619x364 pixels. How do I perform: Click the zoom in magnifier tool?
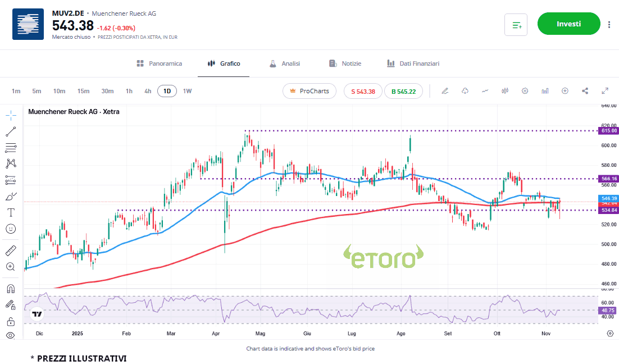point(11,267)
